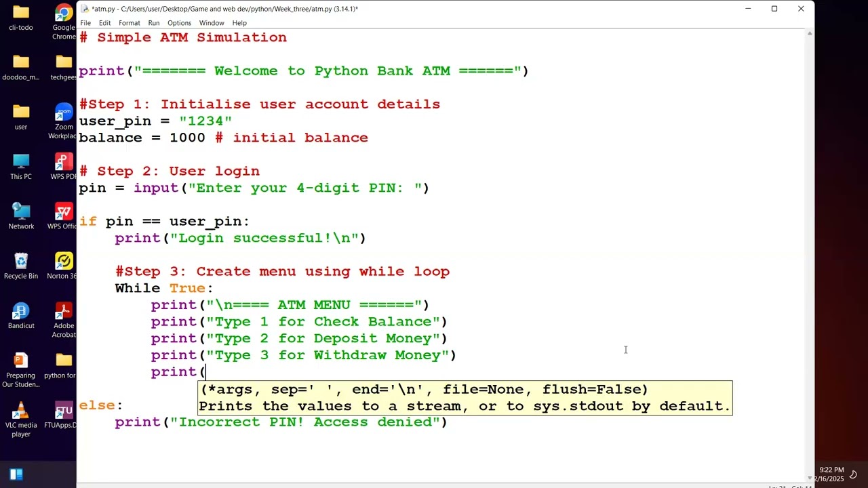
Task: Click the pin = input line
Action: pos(254,188)
